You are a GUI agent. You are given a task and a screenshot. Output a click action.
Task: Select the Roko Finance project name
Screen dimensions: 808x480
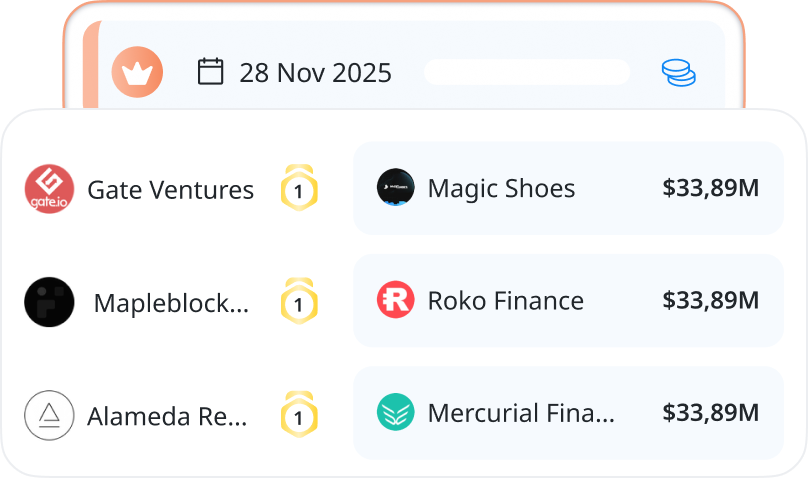tap(505, 300)
